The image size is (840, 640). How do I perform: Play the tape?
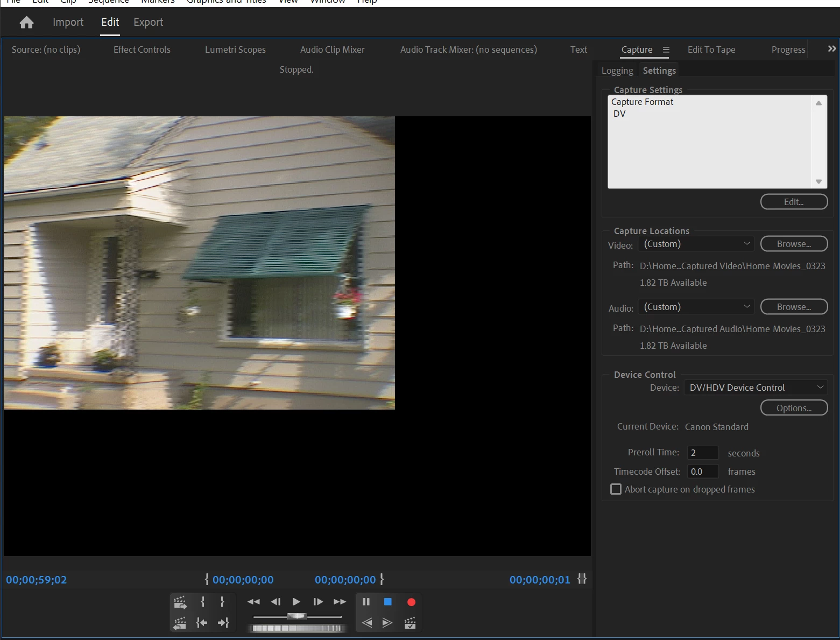(x=297, y=602)
